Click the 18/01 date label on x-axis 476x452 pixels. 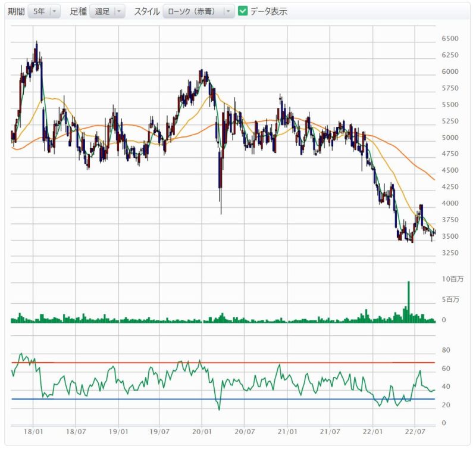tap(33, 431)
